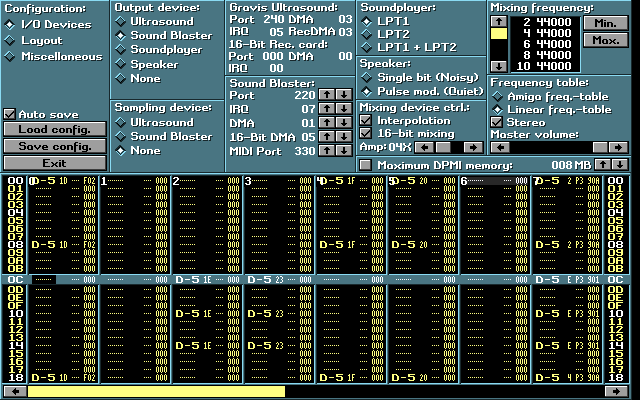The width and height of the screenshot is (640, 400).
Task: Select Amiga freq.-table radio option
Action: (x=497, y=96)
